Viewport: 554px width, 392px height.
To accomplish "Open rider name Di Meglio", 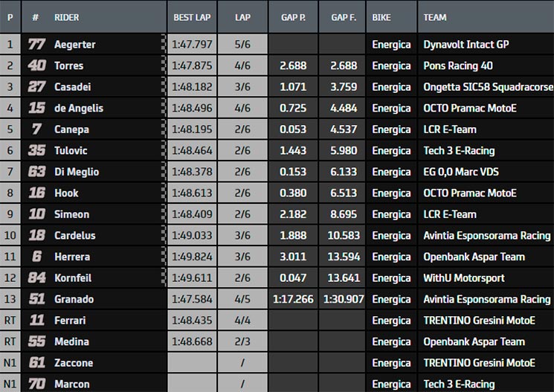I will [x=77, y=172].
